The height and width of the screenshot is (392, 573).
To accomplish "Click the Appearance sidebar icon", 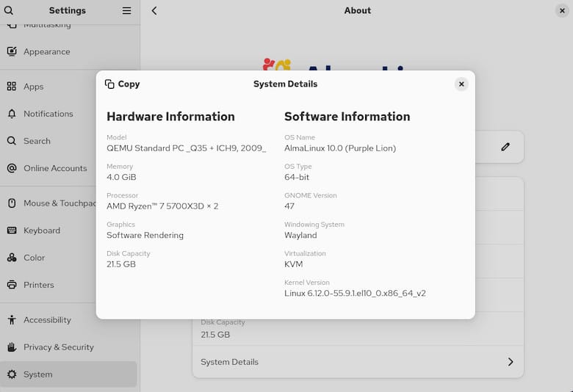I will click(12, 51).
